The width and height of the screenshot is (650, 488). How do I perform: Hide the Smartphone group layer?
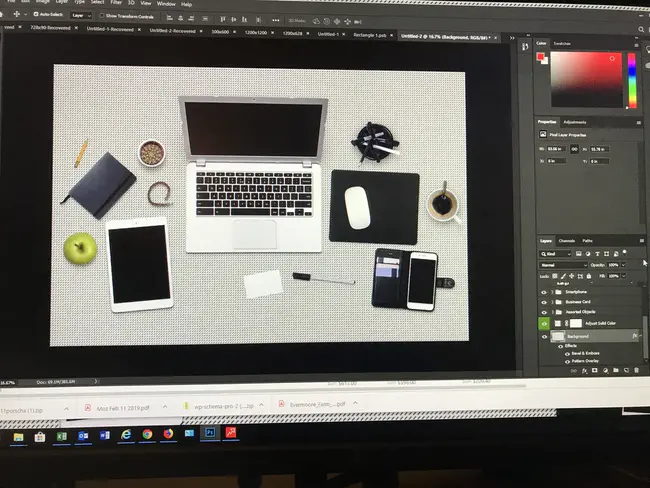pyautogui.click(x=544, y=292)
